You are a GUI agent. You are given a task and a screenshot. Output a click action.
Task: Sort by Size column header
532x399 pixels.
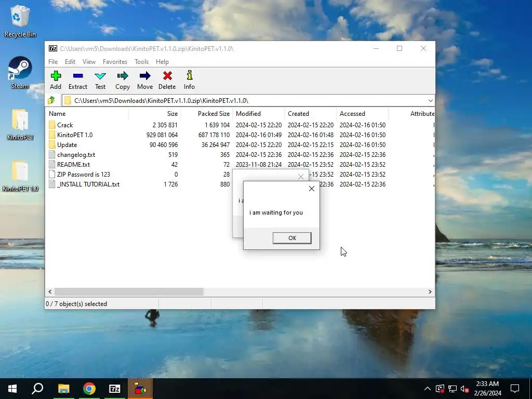pos(155,114)
